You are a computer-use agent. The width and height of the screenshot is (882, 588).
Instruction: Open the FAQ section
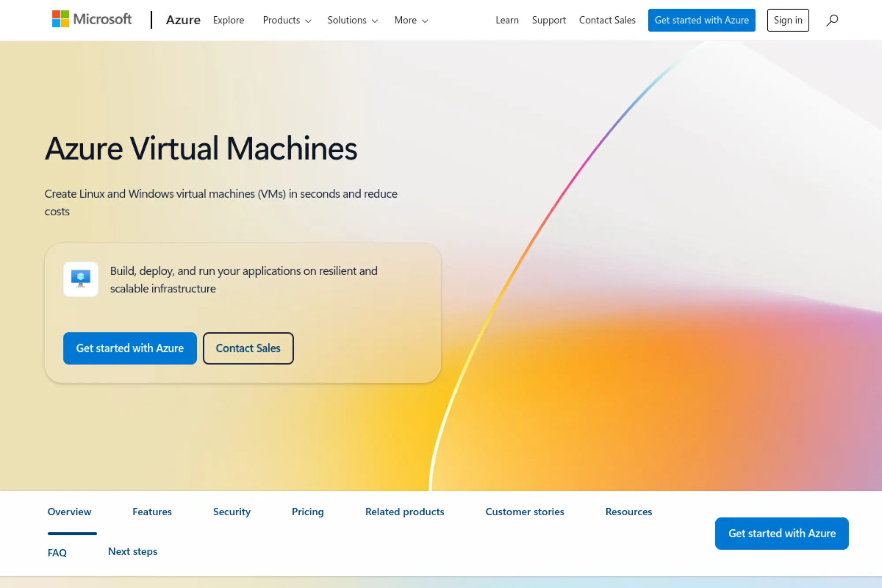58,552
